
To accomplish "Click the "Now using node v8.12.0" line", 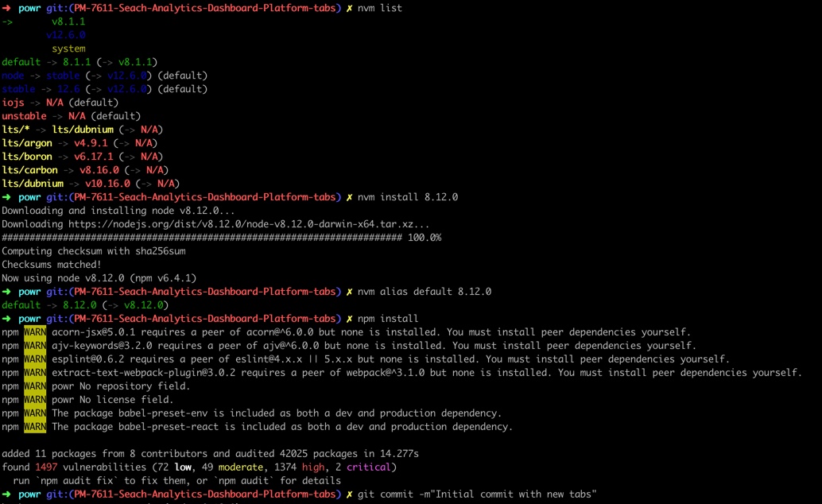I will coord(99,278).
